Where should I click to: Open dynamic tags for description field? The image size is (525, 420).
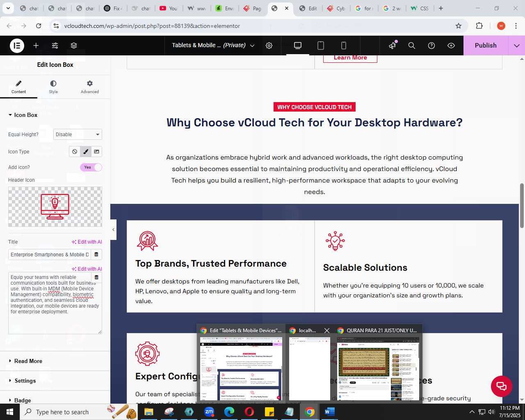[96, 278]
